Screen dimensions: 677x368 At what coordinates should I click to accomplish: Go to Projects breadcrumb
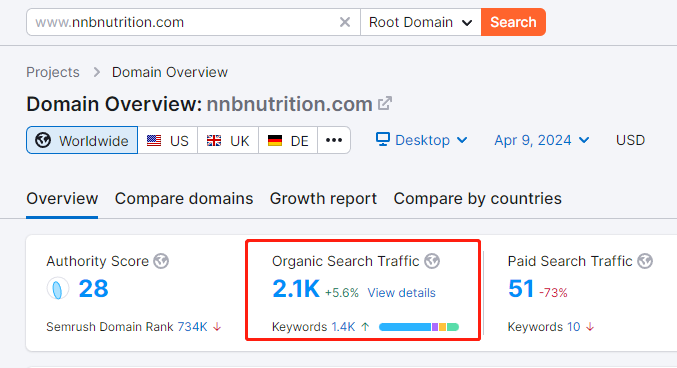(x=53, y=72)
